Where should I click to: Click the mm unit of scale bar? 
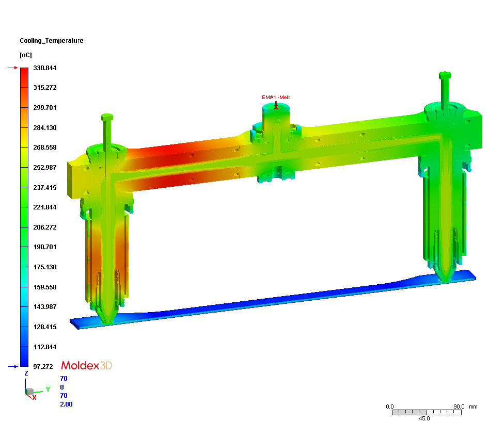coord(473,406)
